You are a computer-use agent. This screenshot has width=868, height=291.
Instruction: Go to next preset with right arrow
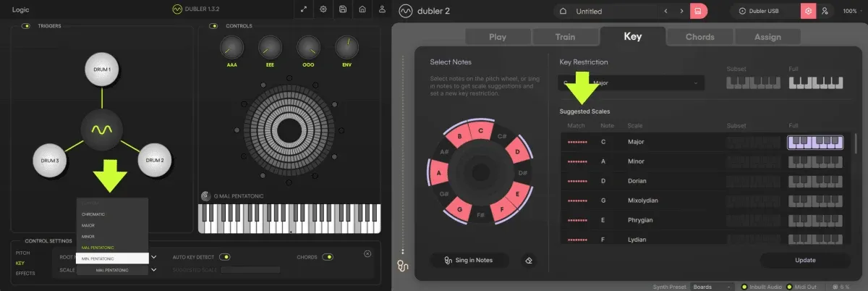click(x=681, y=12)
